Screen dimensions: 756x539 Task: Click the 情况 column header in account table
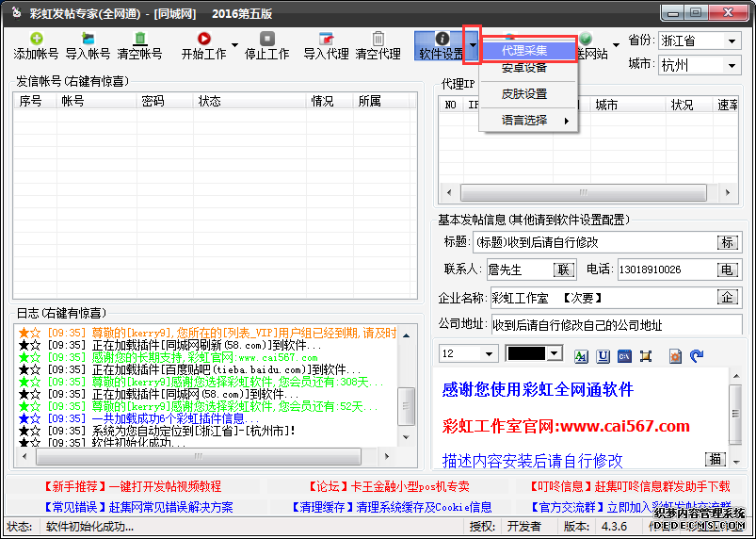coord(329,101)
